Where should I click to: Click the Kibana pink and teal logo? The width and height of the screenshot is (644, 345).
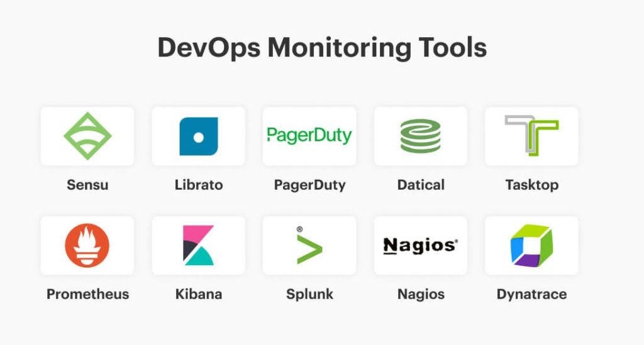point(198,245)
